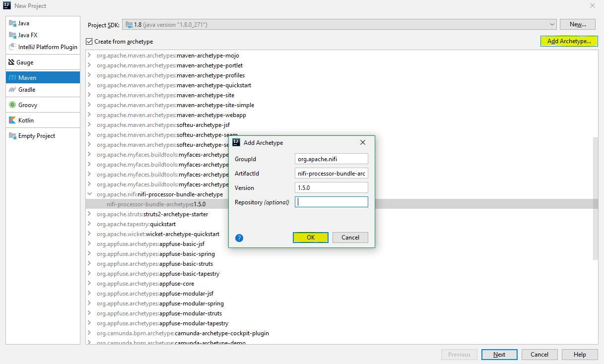Open help for Add Archetype dialog
This screenshot has width=604, height=364.
[239, 238]
